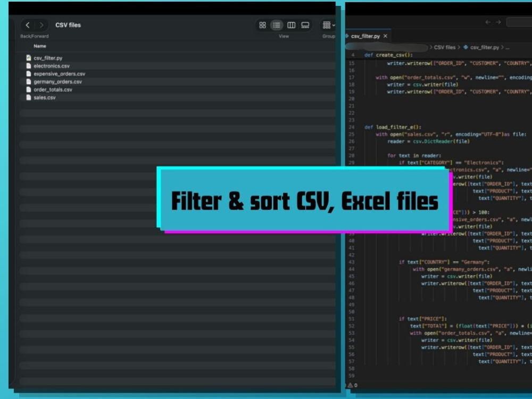Switch Finder to list view

(x=277, y=25)
